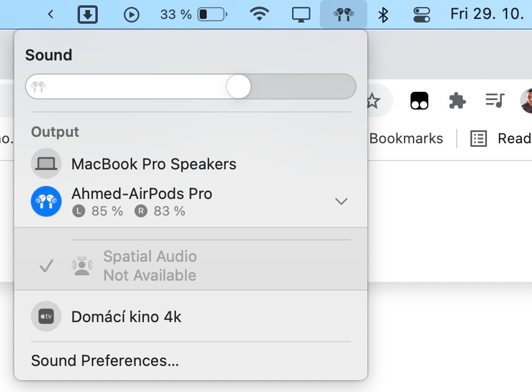
Task: Click the right AirPod 83 % battery label
Action: (160, 211)
